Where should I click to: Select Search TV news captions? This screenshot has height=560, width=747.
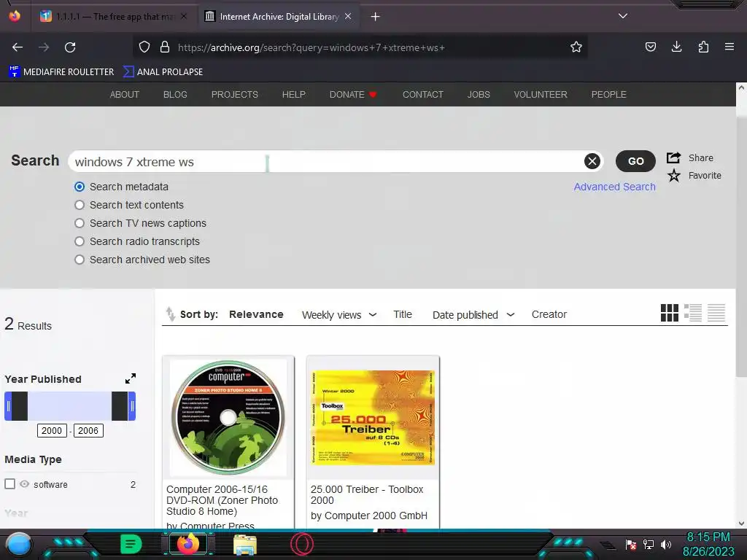pos(80,223)
